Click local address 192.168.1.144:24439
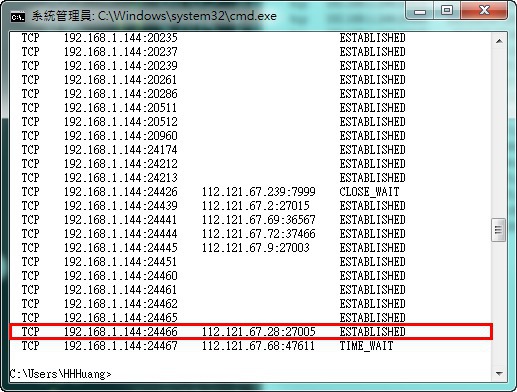Viewport: 517px width, 392px height. click(x=121, y=206)
